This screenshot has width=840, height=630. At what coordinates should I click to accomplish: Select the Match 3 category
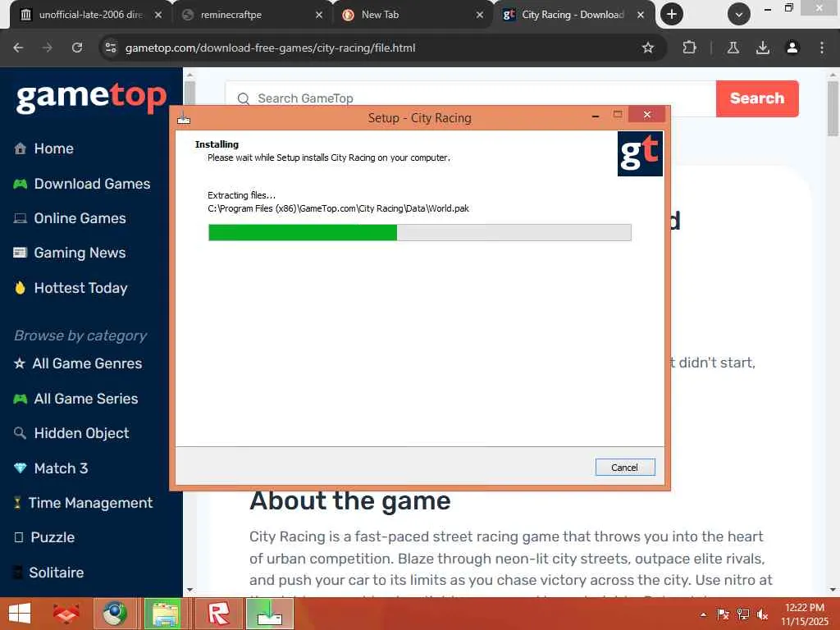tap(61, 468)
